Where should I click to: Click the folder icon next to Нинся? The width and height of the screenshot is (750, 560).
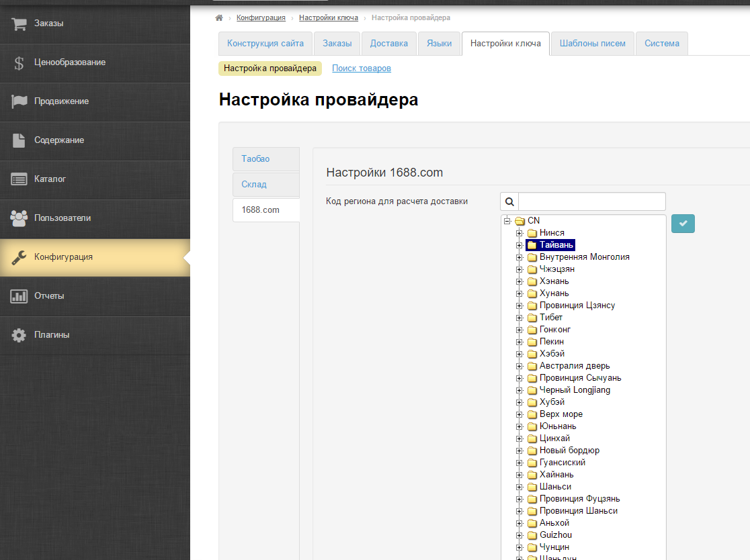pos(532,233)
